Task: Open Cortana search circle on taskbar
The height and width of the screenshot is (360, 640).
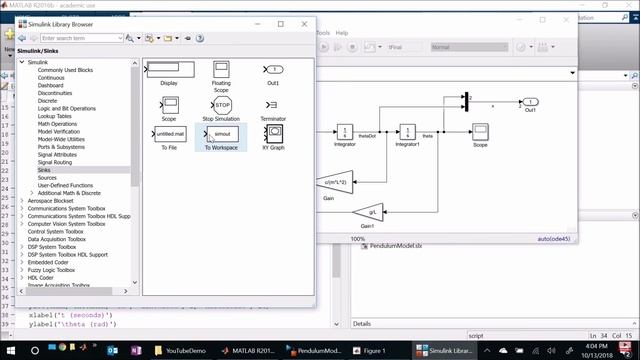Action: point(35,351)
